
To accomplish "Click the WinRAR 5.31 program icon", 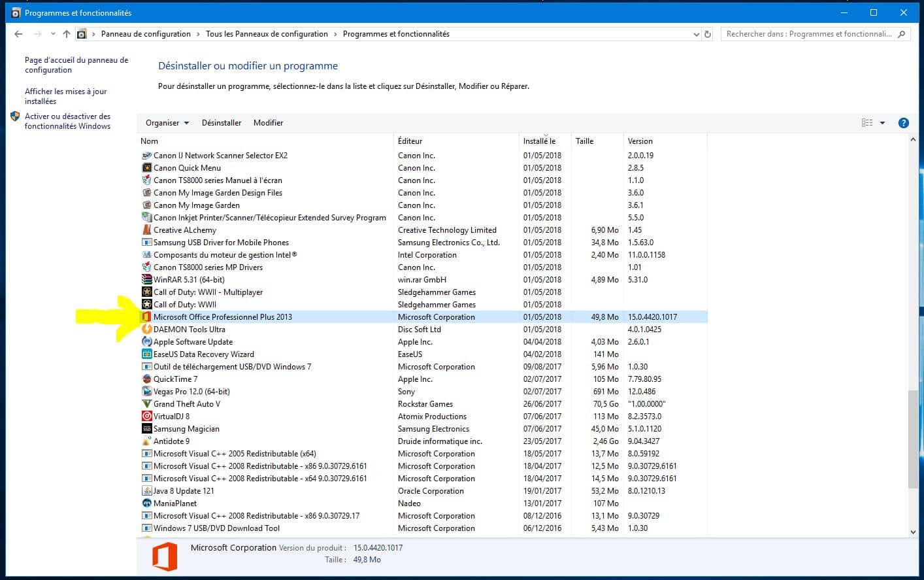I will (147, 279).
